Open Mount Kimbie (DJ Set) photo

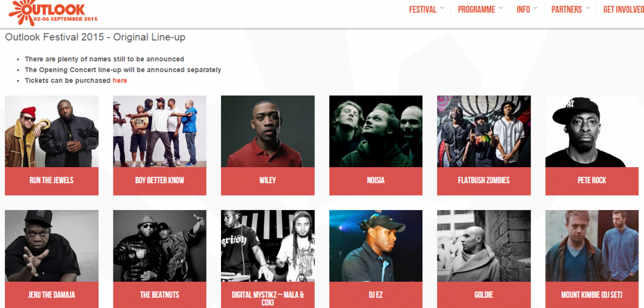[x=592, y=246]
